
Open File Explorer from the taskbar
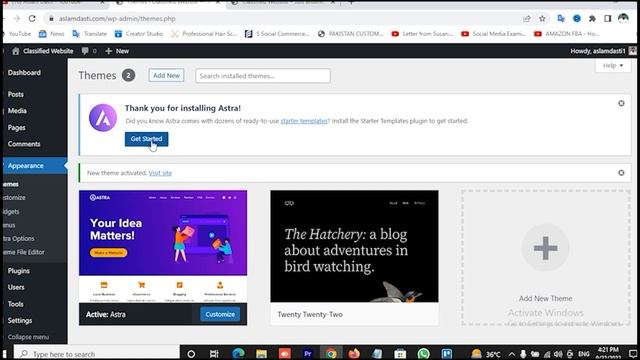(x=261, y=354)
